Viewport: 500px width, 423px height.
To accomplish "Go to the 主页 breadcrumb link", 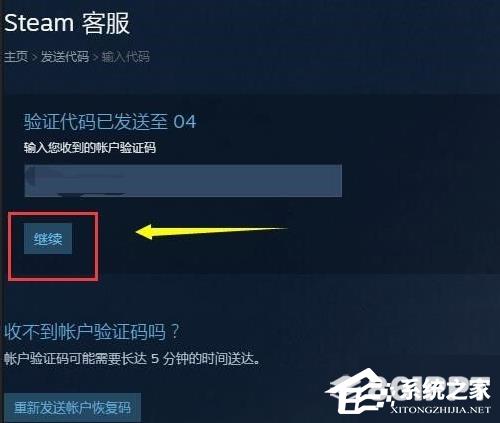I will point(16,57).
